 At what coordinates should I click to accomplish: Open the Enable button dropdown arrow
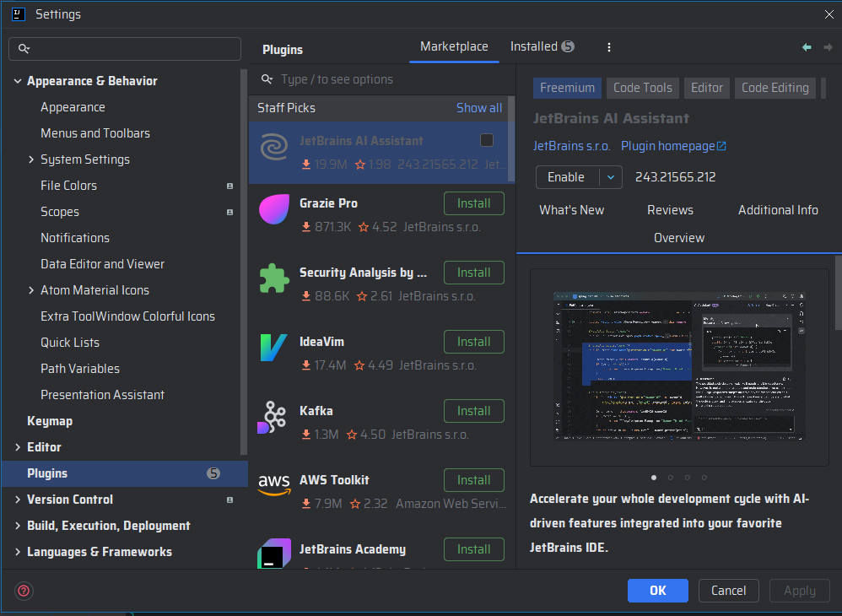[611, 177]
